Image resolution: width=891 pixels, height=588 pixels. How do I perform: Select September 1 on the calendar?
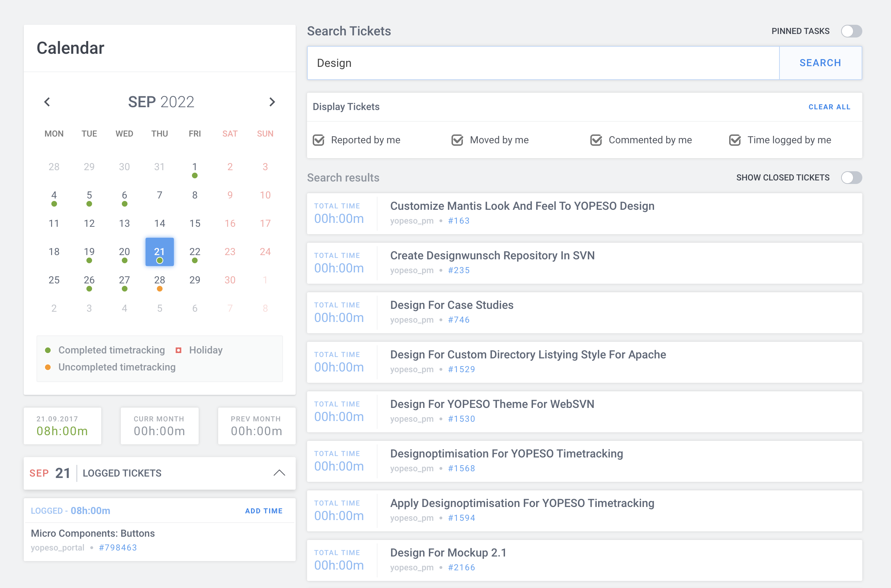pyautogui.click(x=195, y=167)
